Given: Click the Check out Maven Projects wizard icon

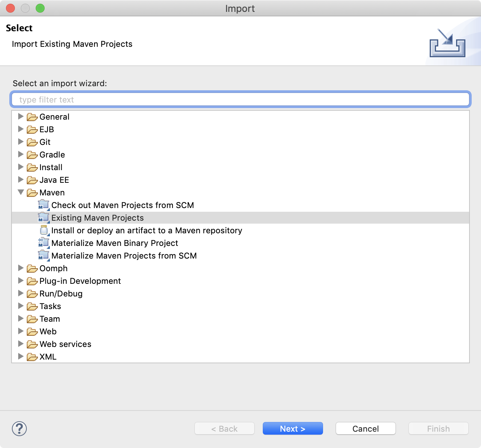Looking at the screenshot, I should pyautogui.click(x=44, y=205).
